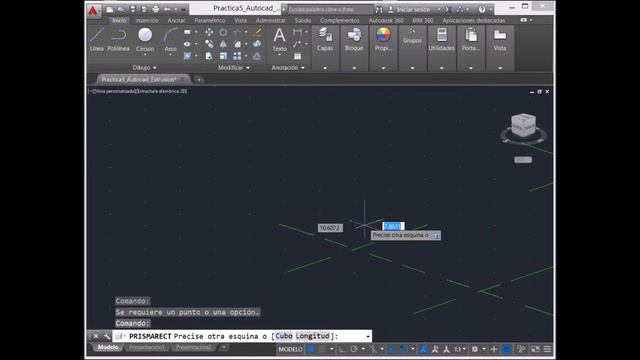Open the Vista panel icon
The height and width of the screenshot is (360, 640).
(x=500, y=40)
